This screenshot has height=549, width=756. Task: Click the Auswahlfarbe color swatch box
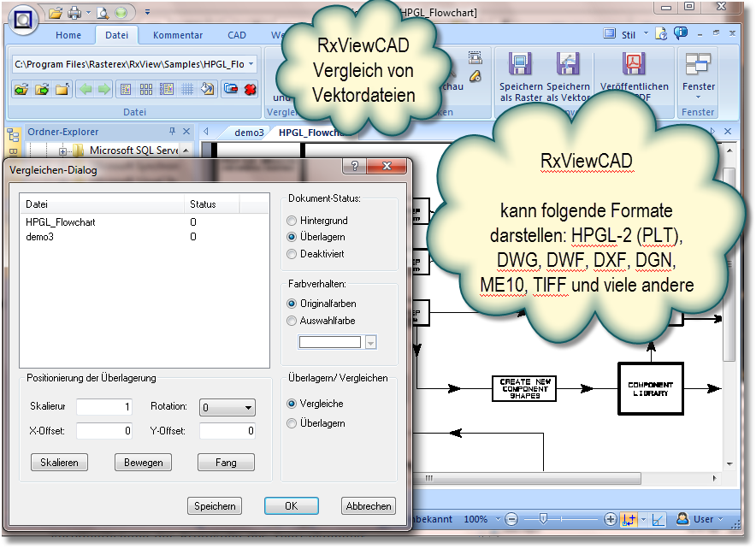(330, 342)
